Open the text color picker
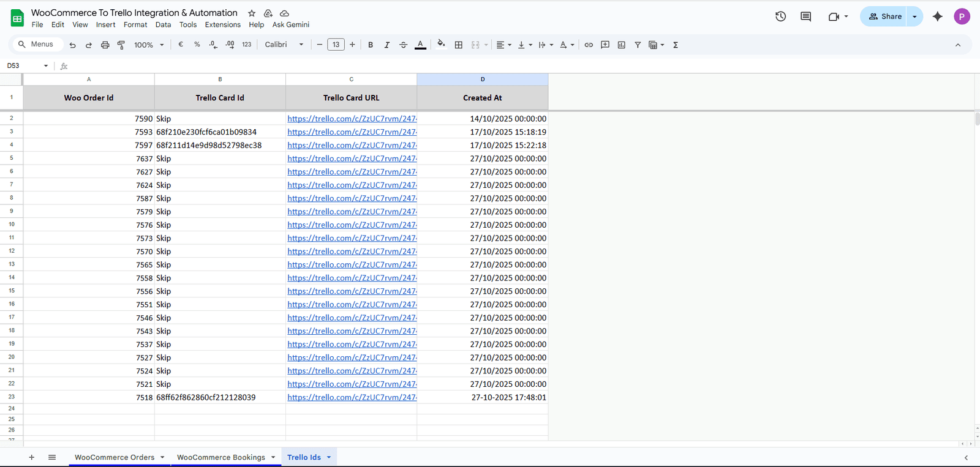The height and width of the screenshot is (467, 980). [x=420, y=45]
